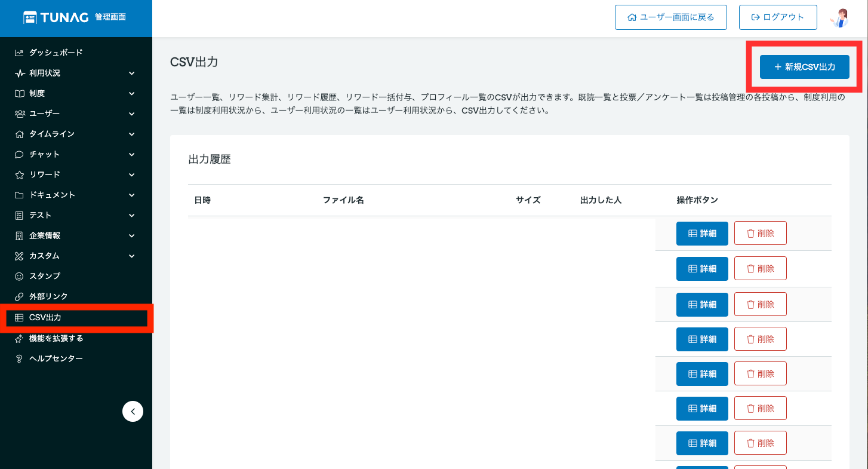Open the user avatar profile picture
Viewport: 868px width, 469px height.
(839, 17)
